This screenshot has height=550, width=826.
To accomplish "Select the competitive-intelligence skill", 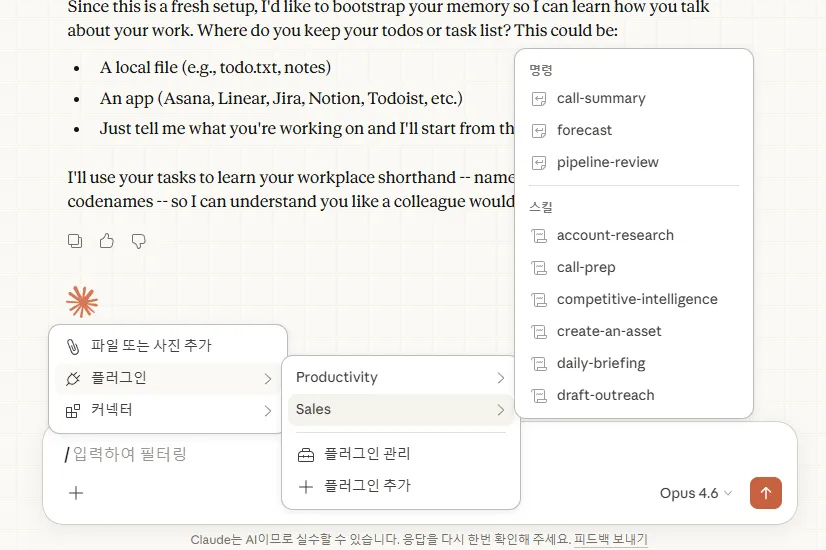I will coord(634,300).
